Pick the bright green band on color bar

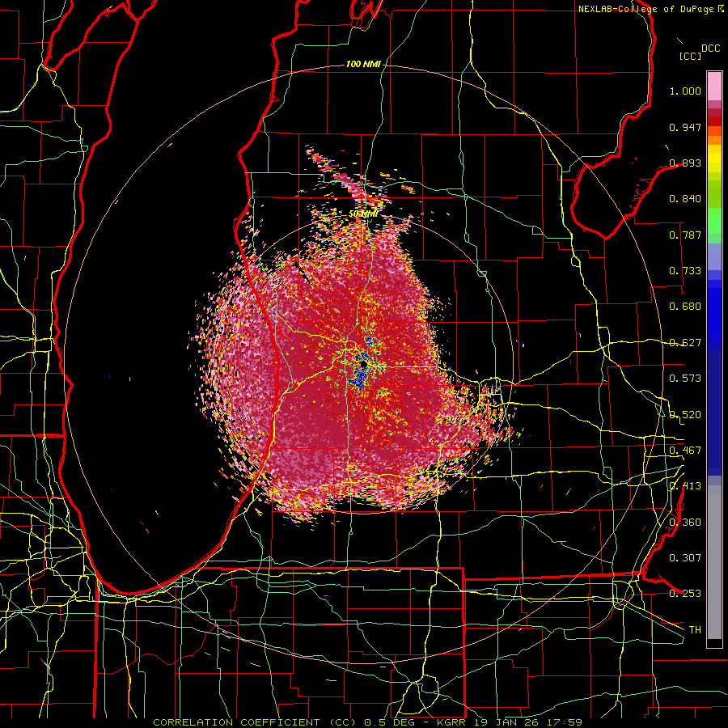[x=714, y=221]
